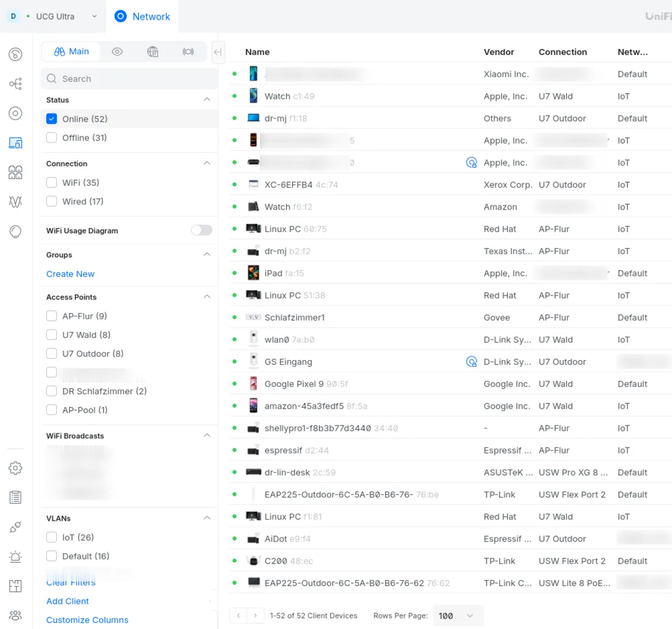
Task: Toggle the WiFi Usage Diagram switch
Action: click(202, 230)
